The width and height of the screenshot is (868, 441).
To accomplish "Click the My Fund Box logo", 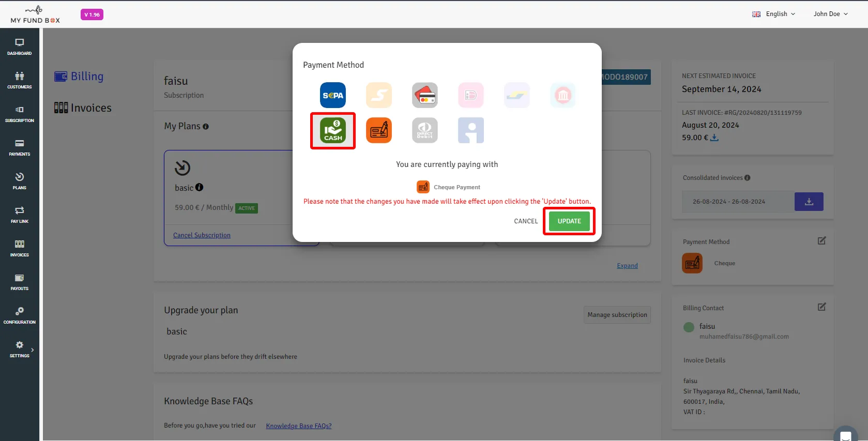I will [x=35, y=14].
